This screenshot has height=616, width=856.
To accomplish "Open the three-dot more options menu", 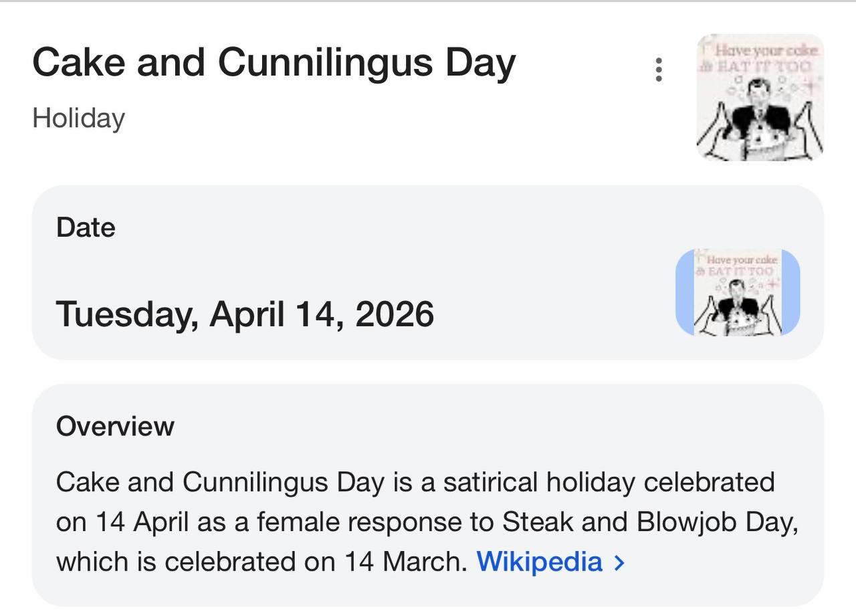I will coord(659,70).
